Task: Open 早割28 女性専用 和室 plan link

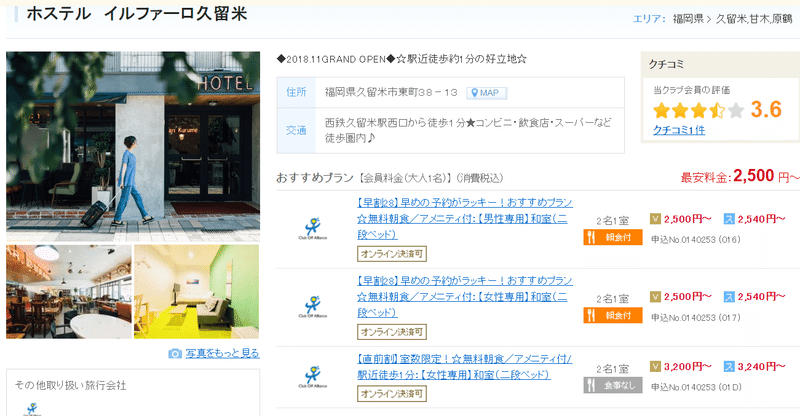Action: click(464, 297)
